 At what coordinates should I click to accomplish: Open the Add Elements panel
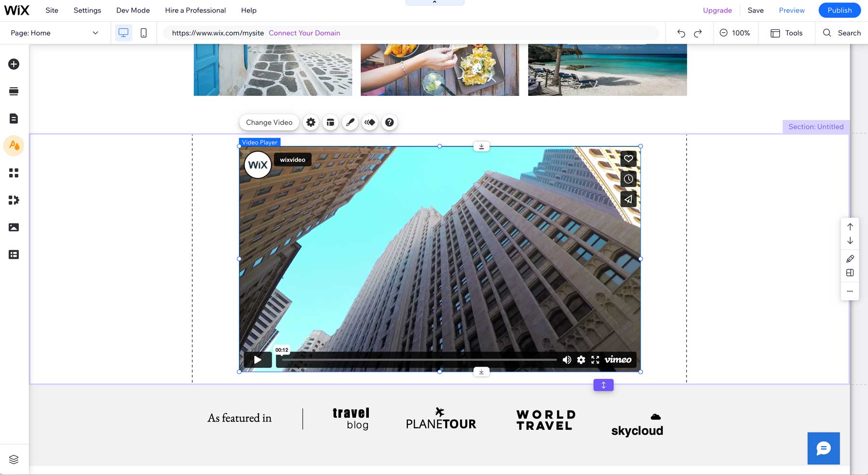pyautogui.click(x=14, y=64)
